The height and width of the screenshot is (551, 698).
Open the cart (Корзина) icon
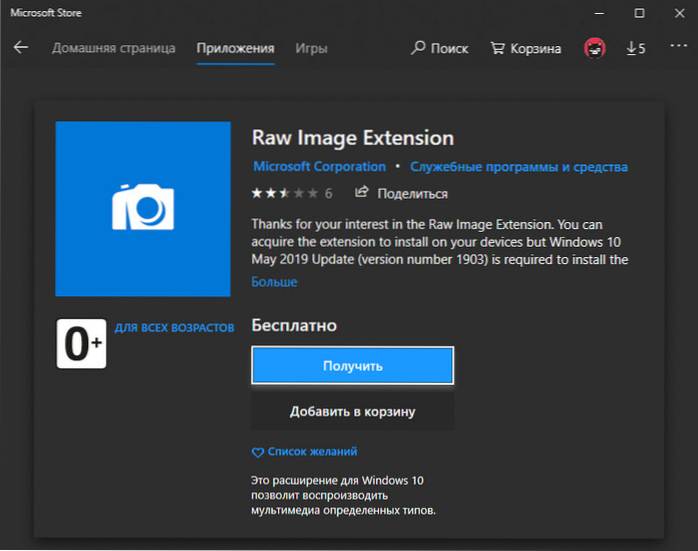[x=498, y=48]
